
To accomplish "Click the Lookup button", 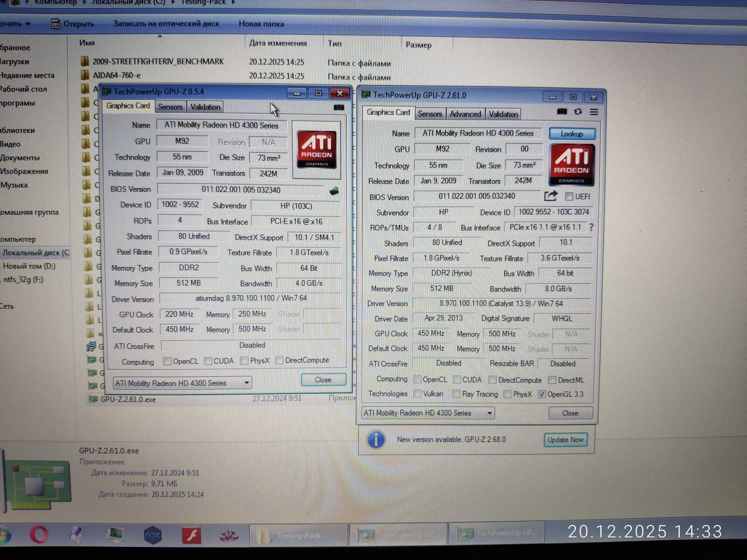I will click(x=572, y=134).
